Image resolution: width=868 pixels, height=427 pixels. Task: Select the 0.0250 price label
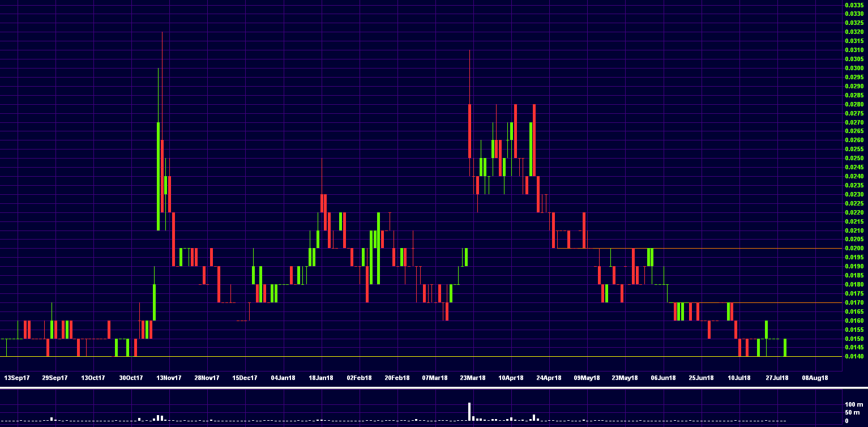click(854, 158)
